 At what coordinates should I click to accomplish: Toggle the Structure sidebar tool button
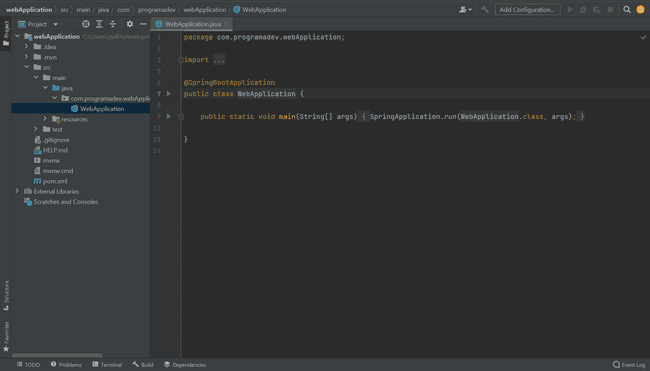point(6,296)
